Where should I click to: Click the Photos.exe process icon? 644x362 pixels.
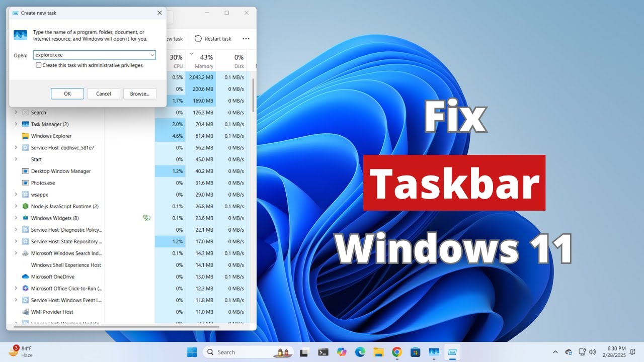click(x=25, y=183)
